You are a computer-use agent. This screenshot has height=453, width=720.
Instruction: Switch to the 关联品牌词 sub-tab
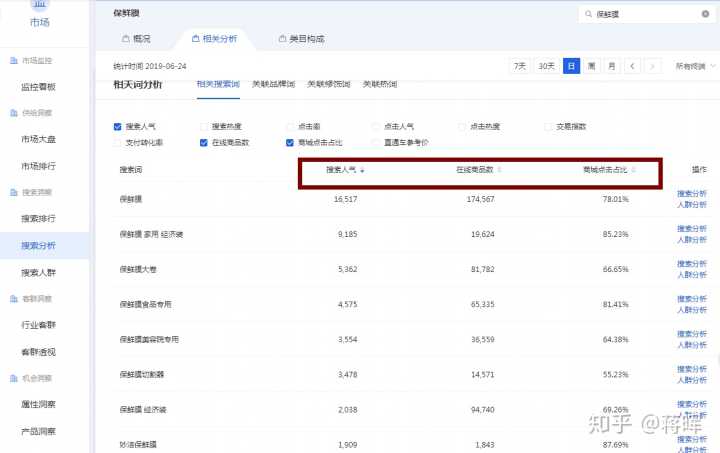[x=273, y=84]
